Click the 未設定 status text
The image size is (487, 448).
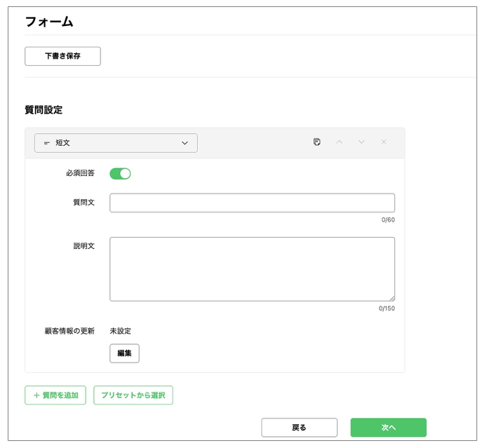coord(121,331)
